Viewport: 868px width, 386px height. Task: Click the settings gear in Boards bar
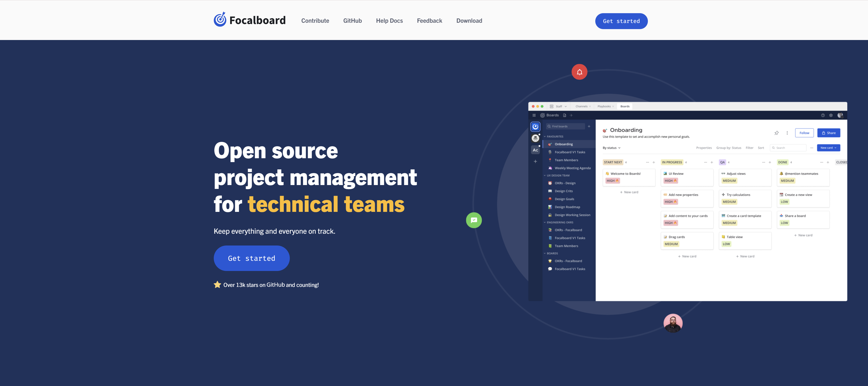(x=831, y=115)
